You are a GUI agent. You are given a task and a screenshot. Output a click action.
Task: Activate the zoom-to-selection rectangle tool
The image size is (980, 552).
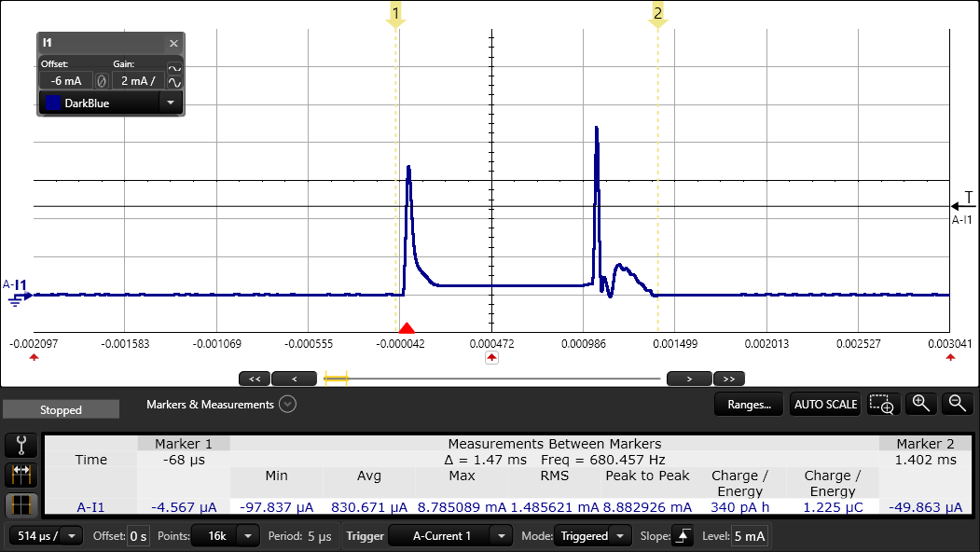[x=881, y=405]
